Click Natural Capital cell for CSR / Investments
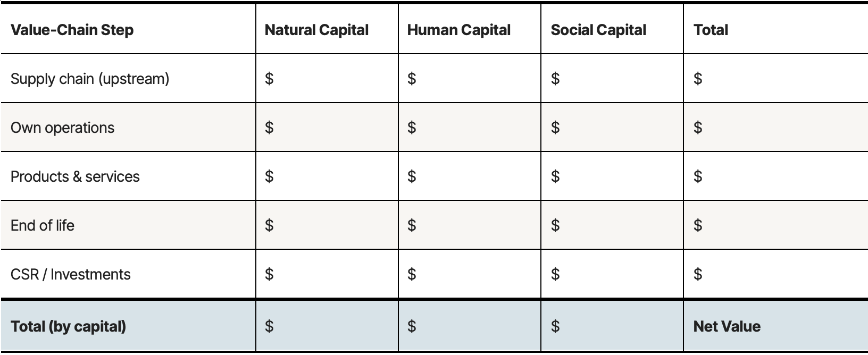 pyautogui.click(x=327, y=274)
